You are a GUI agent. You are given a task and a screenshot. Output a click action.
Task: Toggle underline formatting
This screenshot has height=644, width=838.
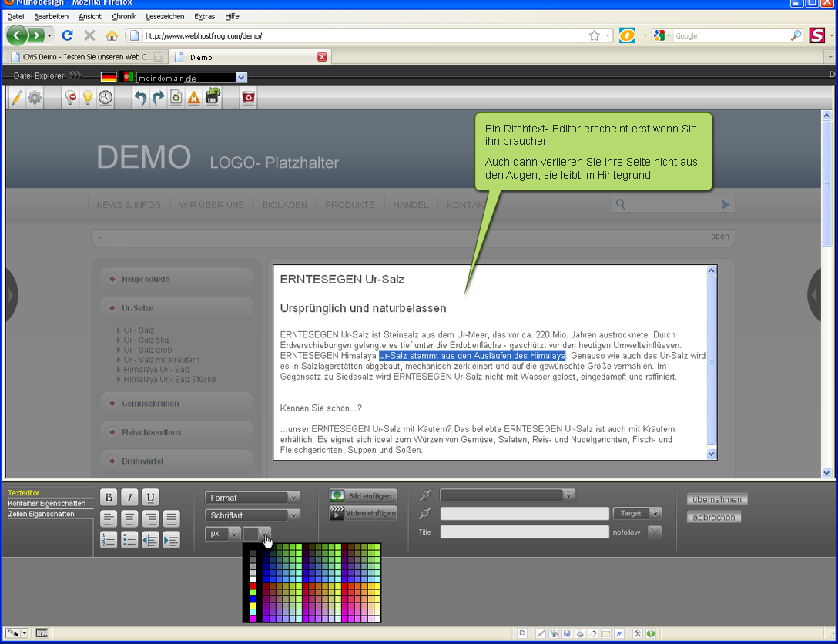point(150,498)
